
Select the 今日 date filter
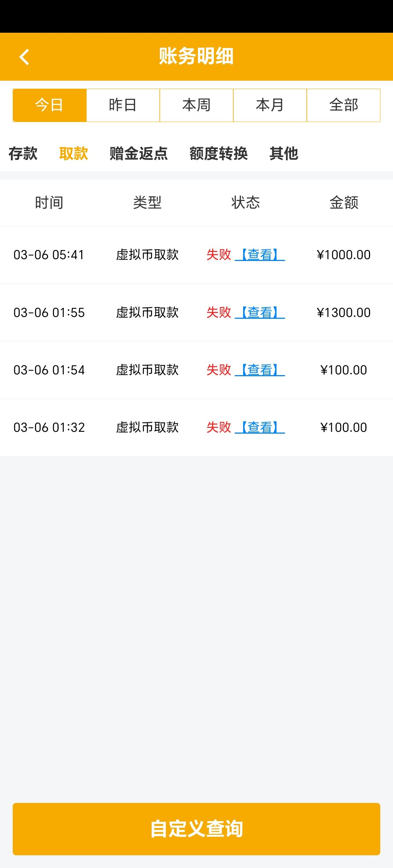click(x=49, y=105)
